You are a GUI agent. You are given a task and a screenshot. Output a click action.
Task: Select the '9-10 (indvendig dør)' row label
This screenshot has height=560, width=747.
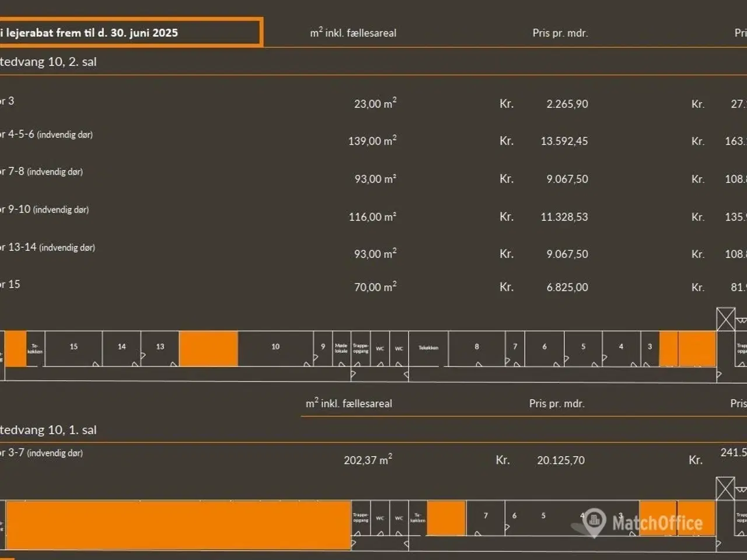(x=44, y=209)
